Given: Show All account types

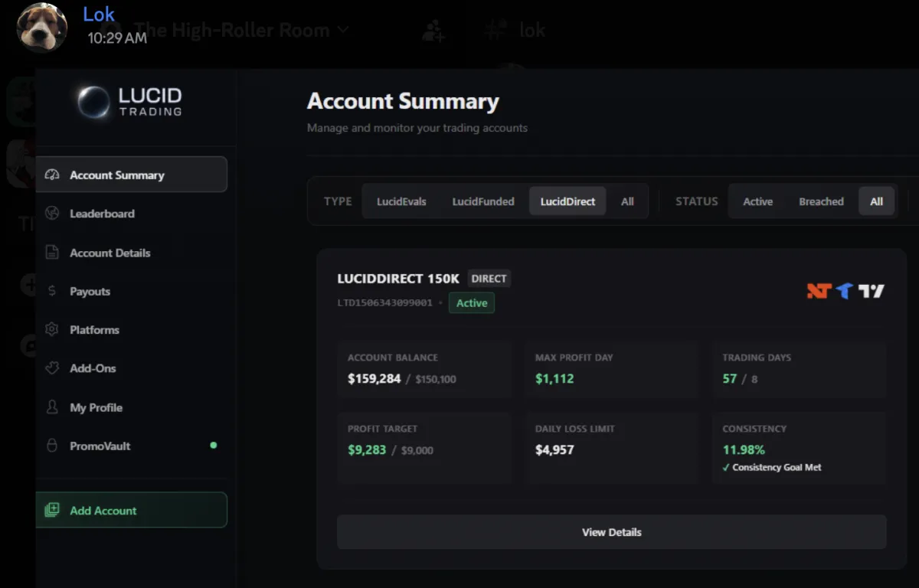Looking at the screenshot, I should [x=627, y=201].
